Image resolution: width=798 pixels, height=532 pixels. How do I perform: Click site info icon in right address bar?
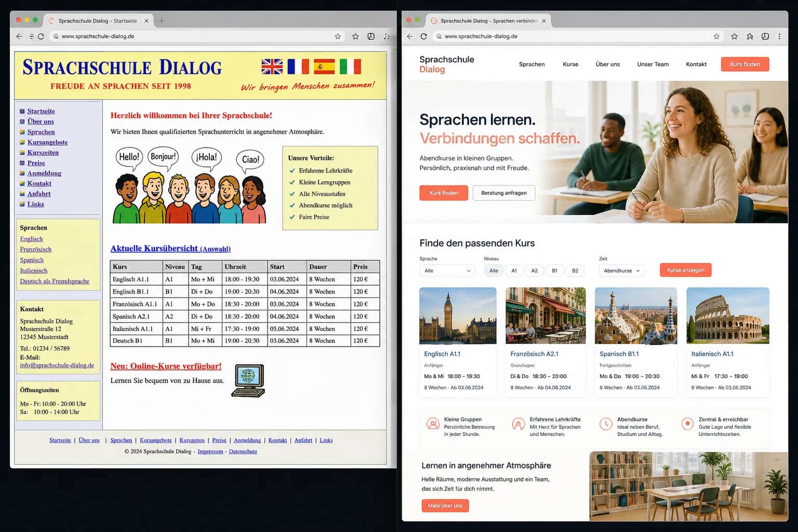click(439, 36)
